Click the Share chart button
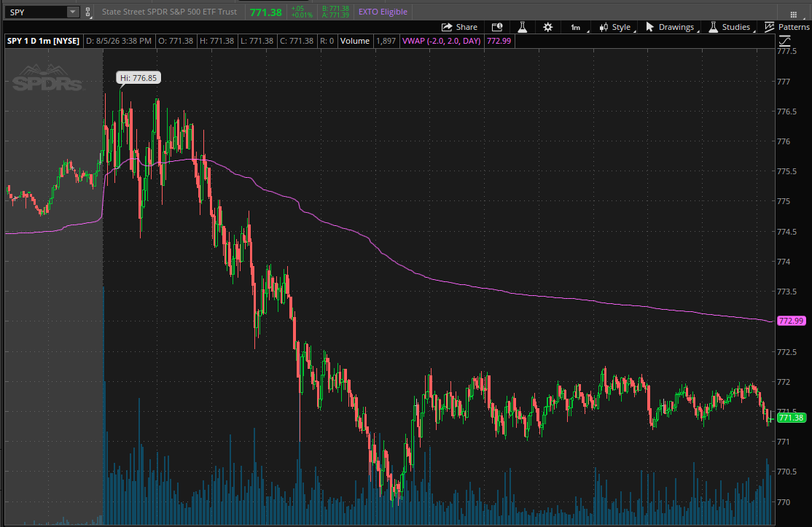The width and height of the screenshot is (812, 527). tap(459, 27)
